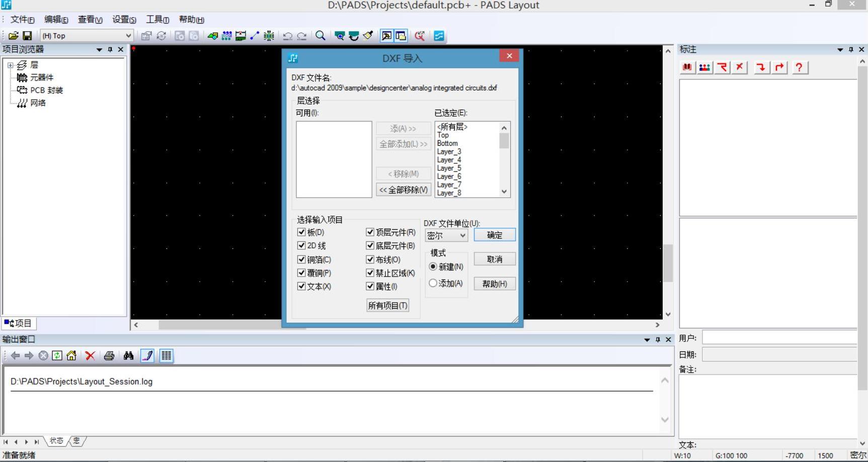Click the << 全部移除(V) button

click(x=404, y=190)
